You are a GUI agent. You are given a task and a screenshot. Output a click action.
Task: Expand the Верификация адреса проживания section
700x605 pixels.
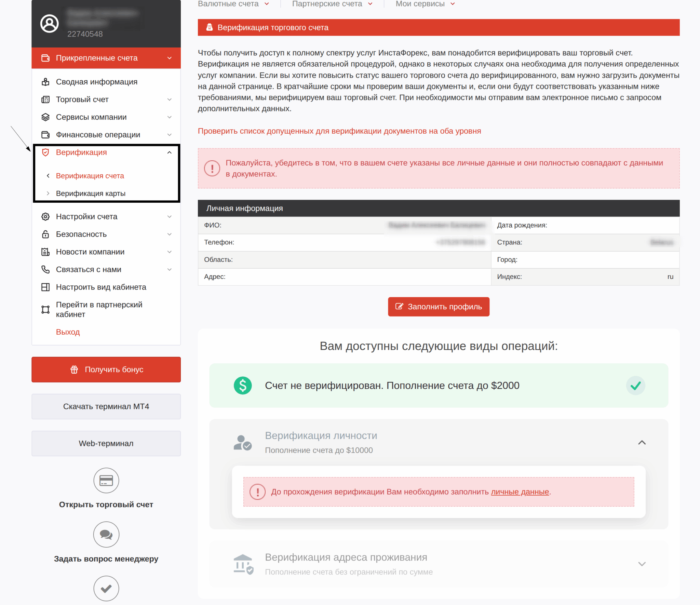point(642,564)
